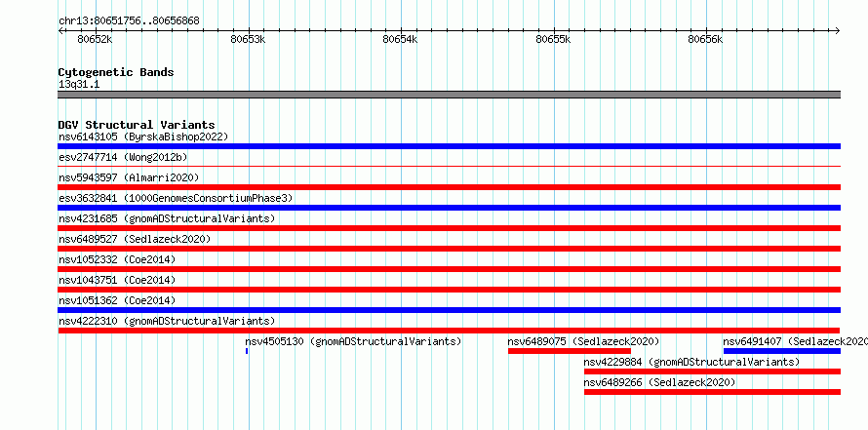The image size is (868, 430).
Task: Select the red bar under nsv6489527
Action: (449, 249)
